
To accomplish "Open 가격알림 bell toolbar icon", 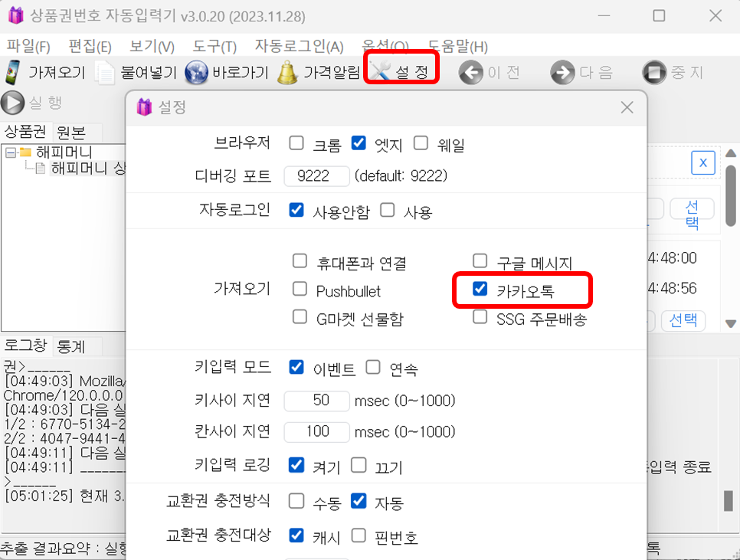I will (287, 73).
